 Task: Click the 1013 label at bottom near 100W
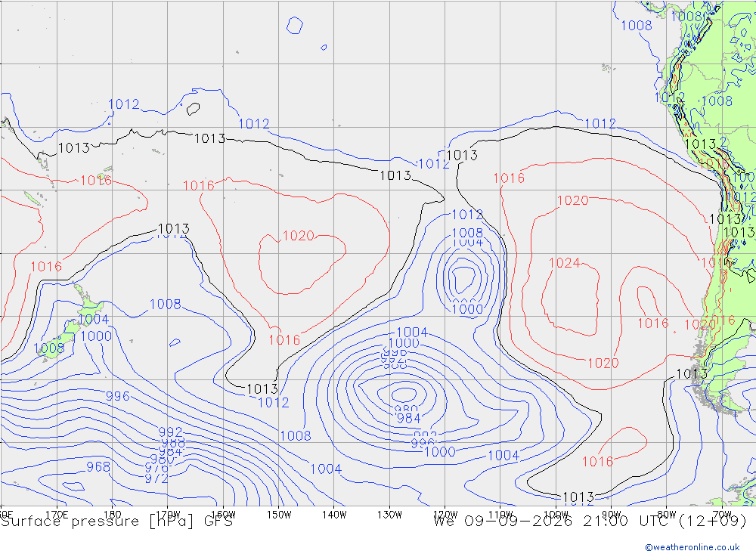coord(578,497)
